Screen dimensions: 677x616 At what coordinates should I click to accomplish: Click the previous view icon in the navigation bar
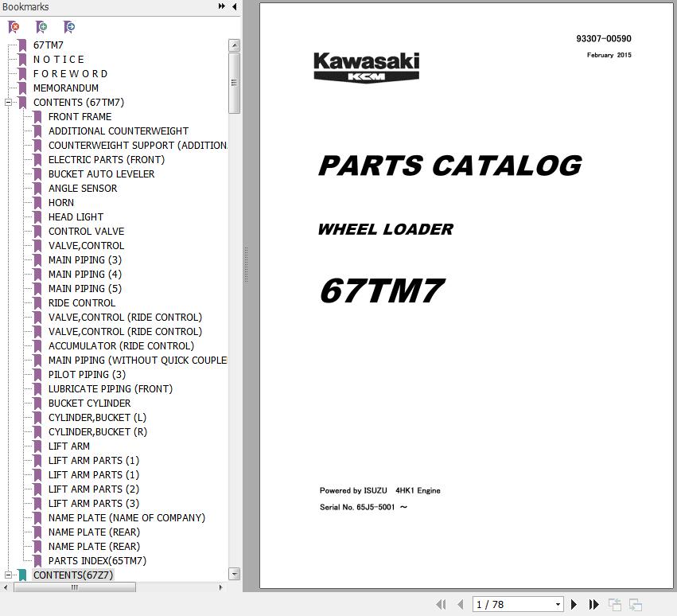point(614,604)
